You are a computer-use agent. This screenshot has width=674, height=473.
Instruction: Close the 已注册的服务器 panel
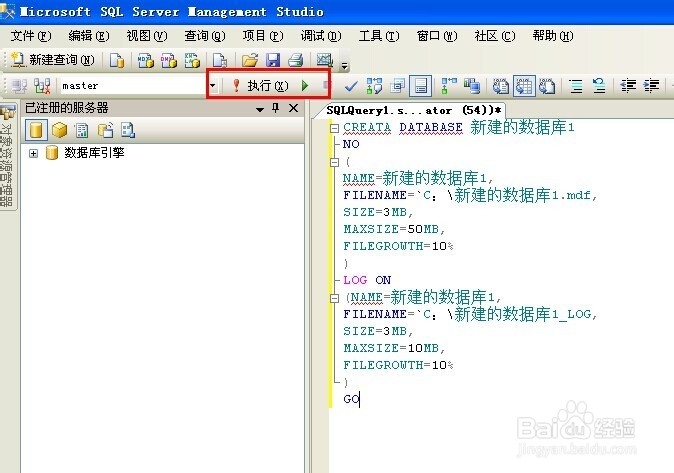294,108
